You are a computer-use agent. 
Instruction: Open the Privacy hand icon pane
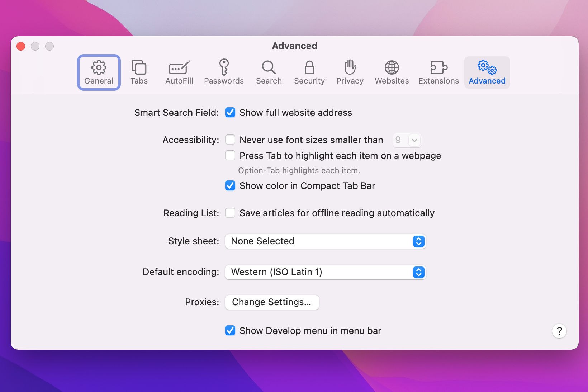(350, 72)
